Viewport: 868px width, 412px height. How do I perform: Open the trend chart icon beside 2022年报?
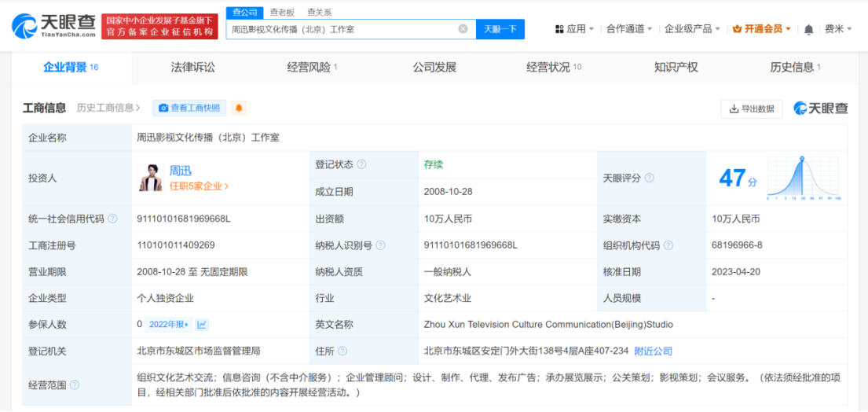tap(202, 324)
